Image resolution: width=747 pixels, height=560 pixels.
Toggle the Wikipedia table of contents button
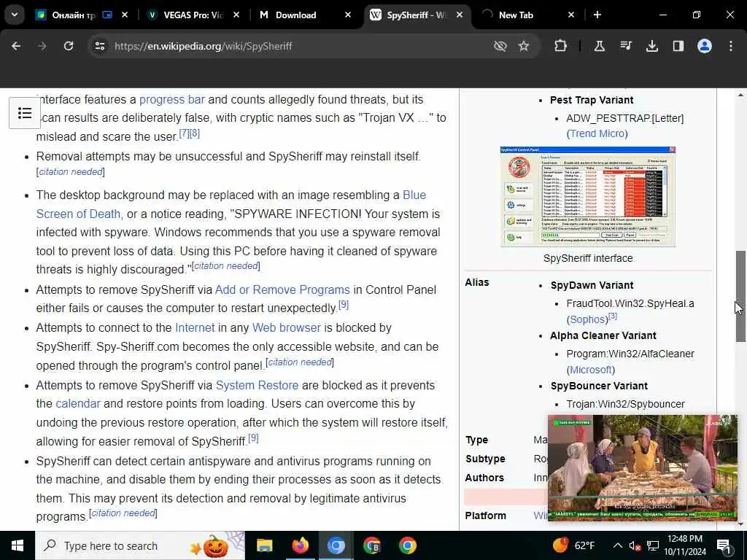pos(25,113)
